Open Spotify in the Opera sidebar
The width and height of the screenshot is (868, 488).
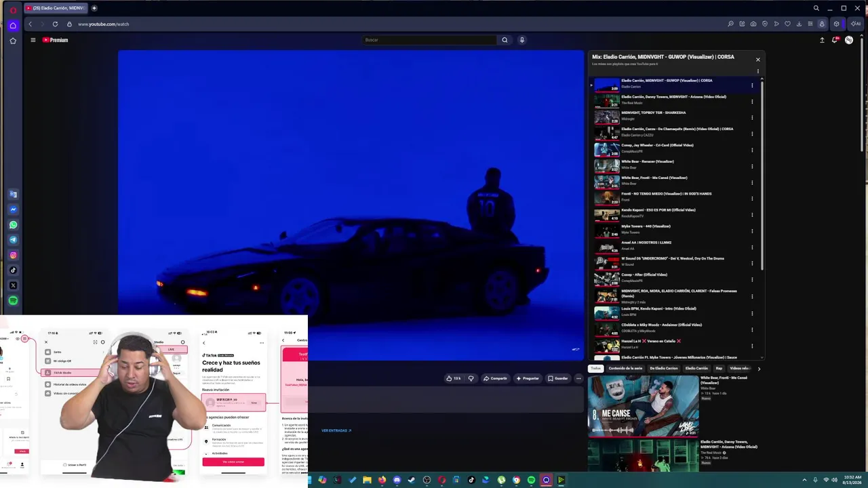[x=13, y=300]
